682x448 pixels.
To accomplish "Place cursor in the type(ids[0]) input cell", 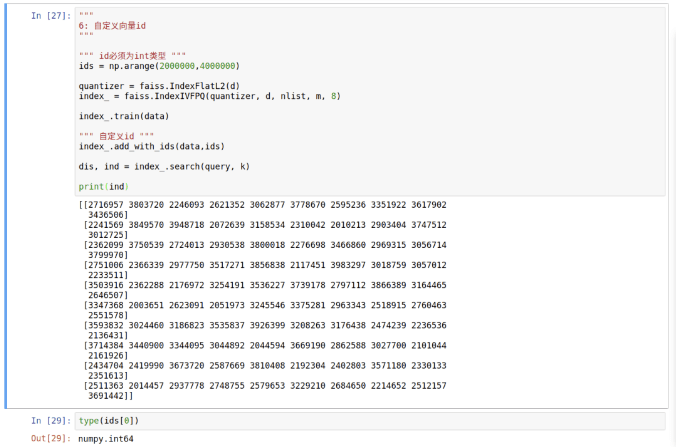I will [370, 421].
